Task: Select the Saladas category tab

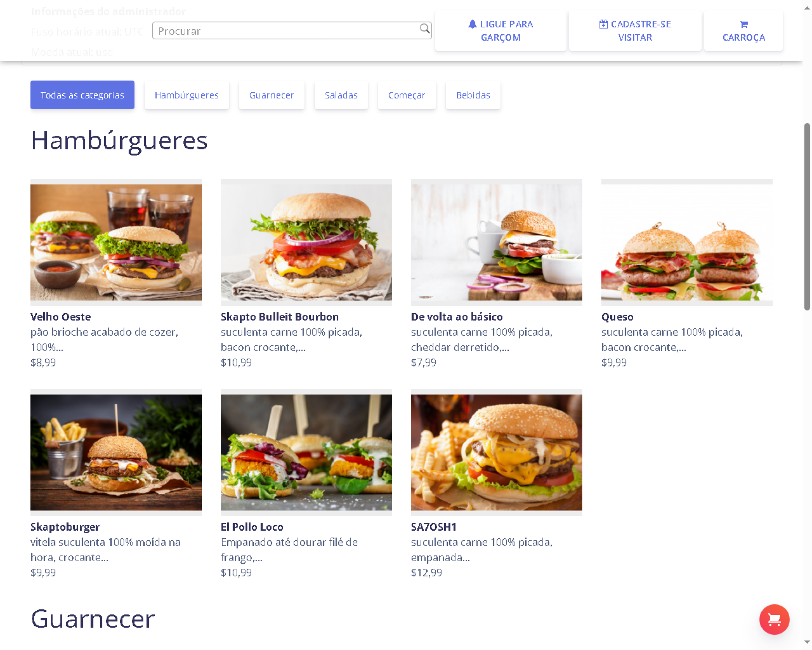Action: tap(341, 95)
